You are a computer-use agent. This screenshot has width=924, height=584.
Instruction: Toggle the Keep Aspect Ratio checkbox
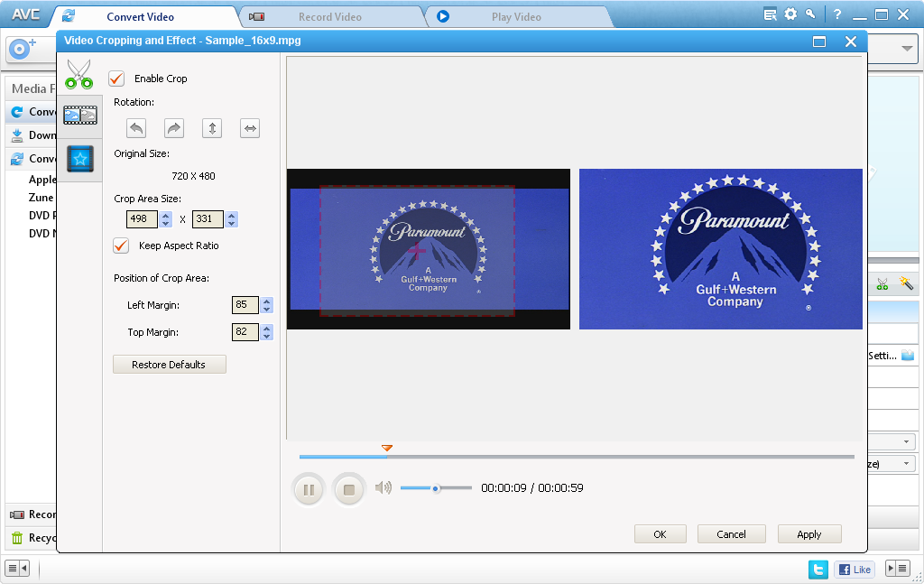coord(121,246)
